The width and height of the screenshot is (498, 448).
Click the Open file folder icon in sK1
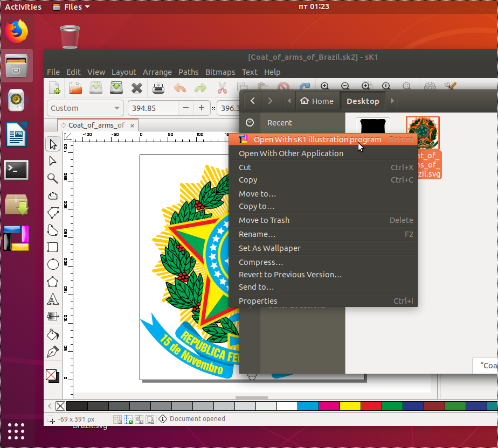[x=75, y=88]
